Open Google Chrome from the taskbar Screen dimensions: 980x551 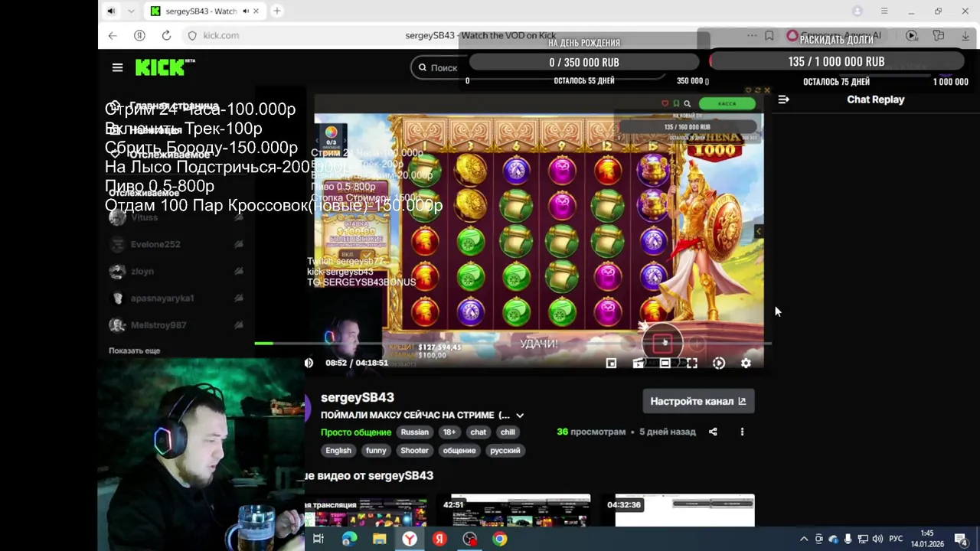[499, 539]
